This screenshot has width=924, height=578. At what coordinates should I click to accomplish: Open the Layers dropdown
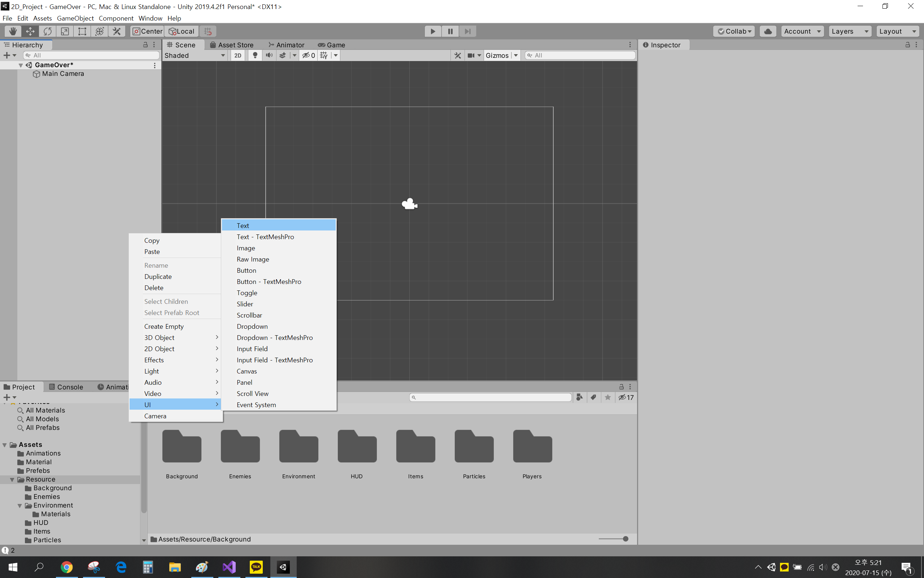[850, 31]
